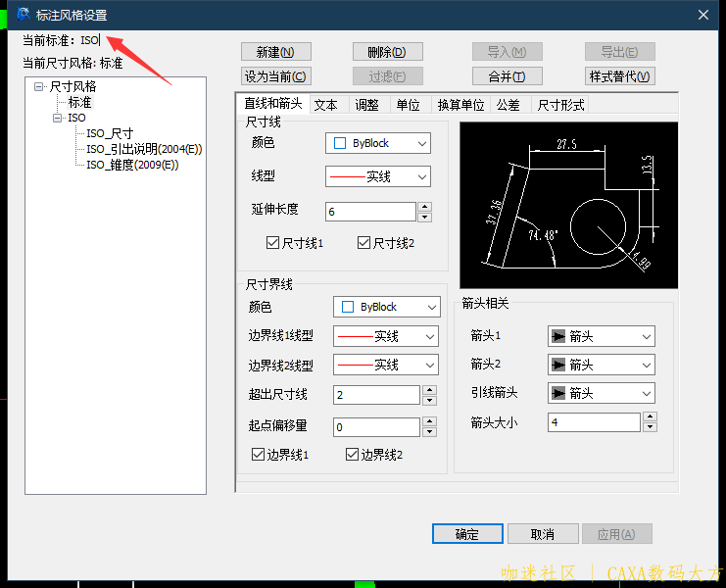Decrease 起点偏移量 with spinner down arrow
The height and width of the screenshot is (588, 726).
428,432
